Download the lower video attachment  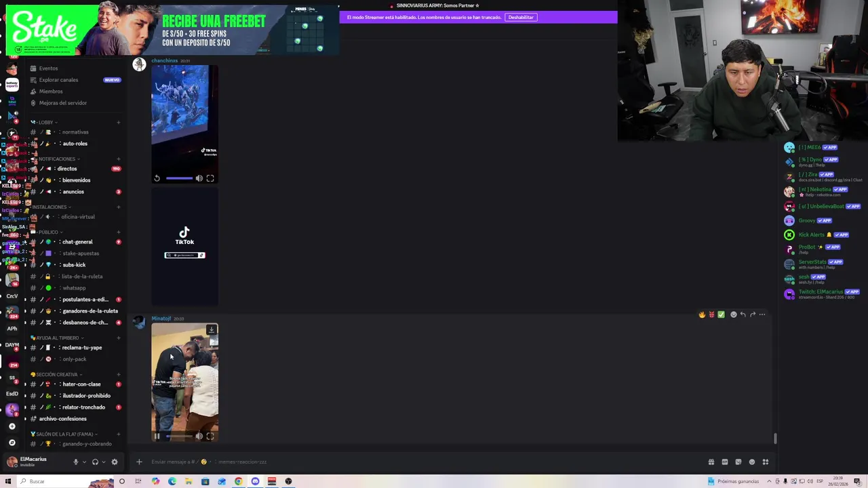[212, 330]
